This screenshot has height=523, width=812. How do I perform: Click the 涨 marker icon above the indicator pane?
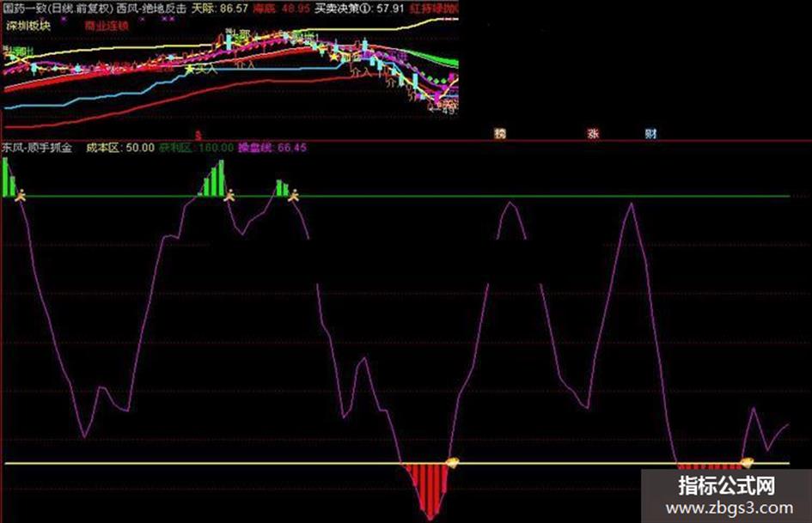(x=593, y=134)
